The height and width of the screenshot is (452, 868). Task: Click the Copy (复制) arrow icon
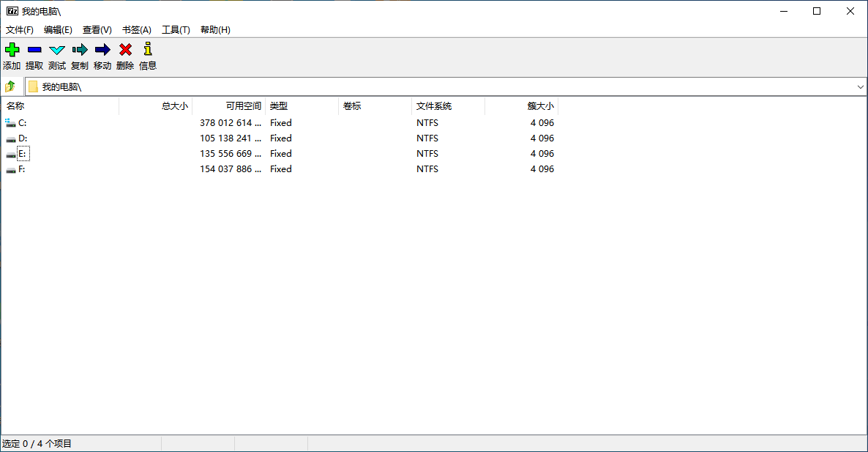80,50
